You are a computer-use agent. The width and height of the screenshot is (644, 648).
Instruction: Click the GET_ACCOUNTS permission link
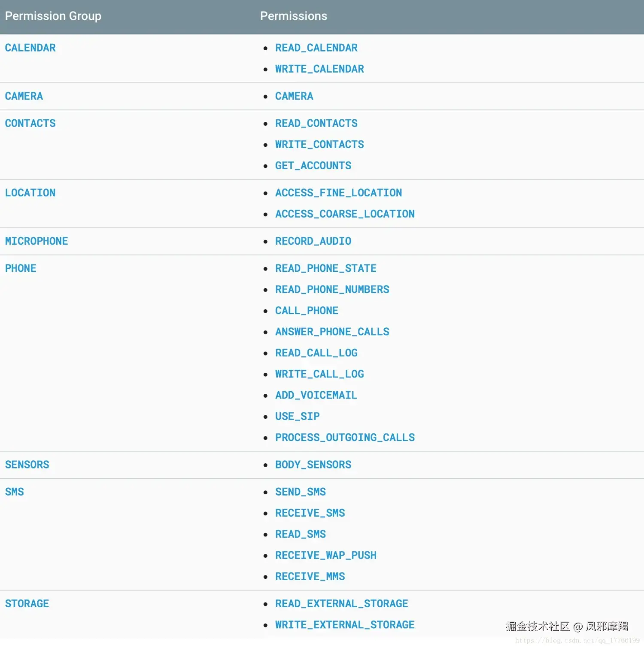point(313,165)
